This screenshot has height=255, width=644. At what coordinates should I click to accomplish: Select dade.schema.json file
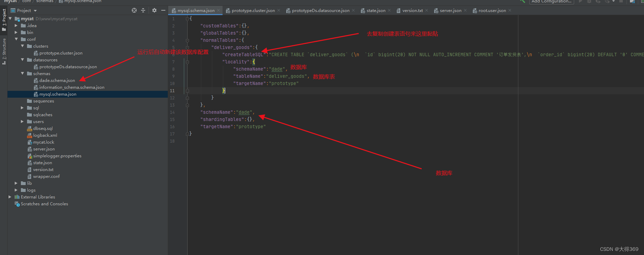(x=57, y=81)
